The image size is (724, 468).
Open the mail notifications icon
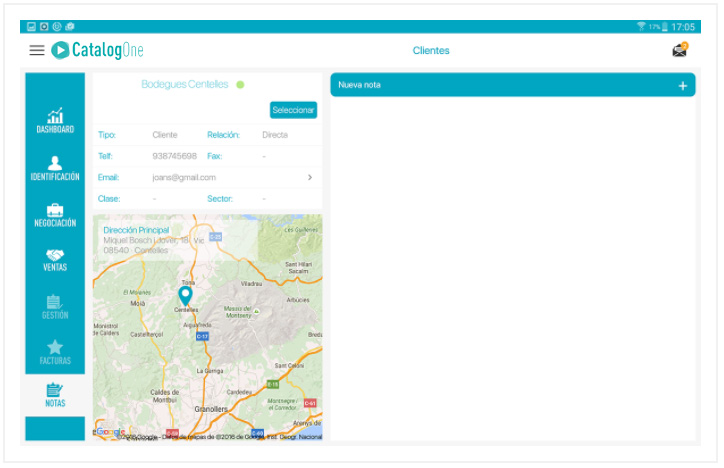[680, 49]
